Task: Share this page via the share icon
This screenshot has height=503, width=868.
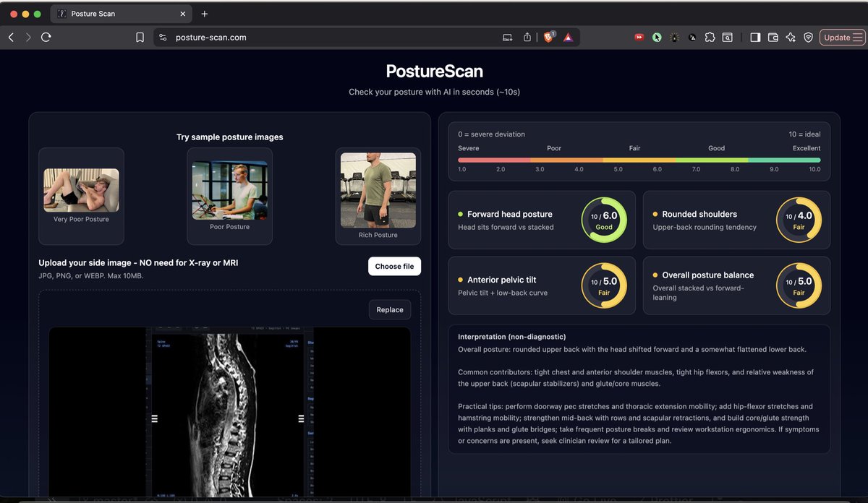Action: [527, 38]
